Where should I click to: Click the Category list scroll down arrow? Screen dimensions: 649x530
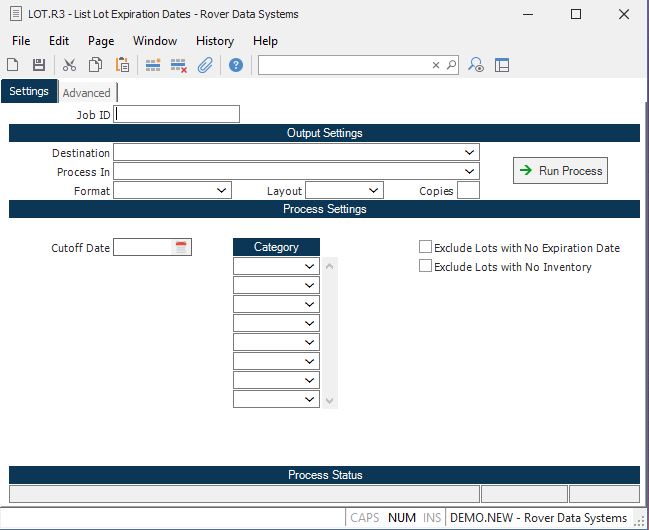330,400
